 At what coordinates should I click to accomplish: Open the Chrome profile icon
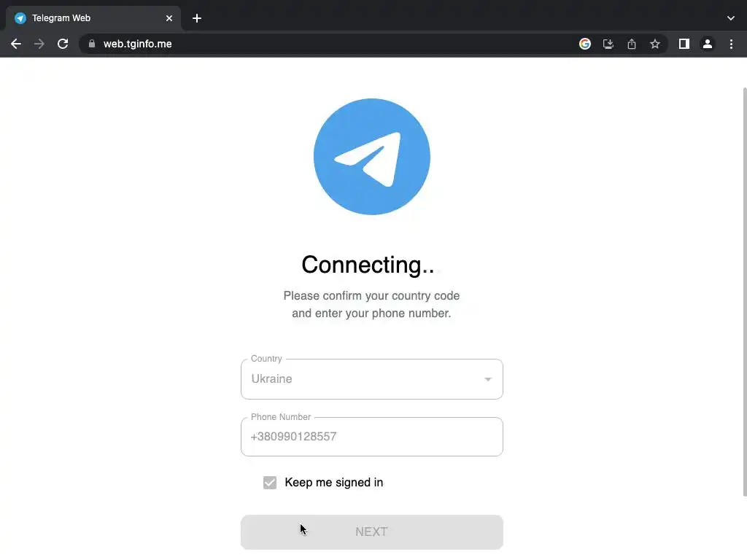click(708, 44)
